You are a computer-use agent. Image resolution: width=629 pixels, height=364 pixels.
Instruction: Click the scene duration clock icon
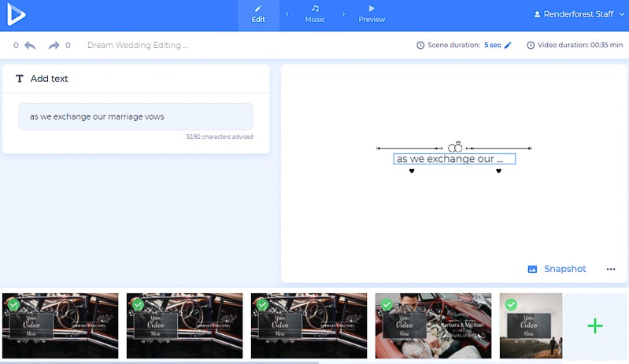click(420, 46)
